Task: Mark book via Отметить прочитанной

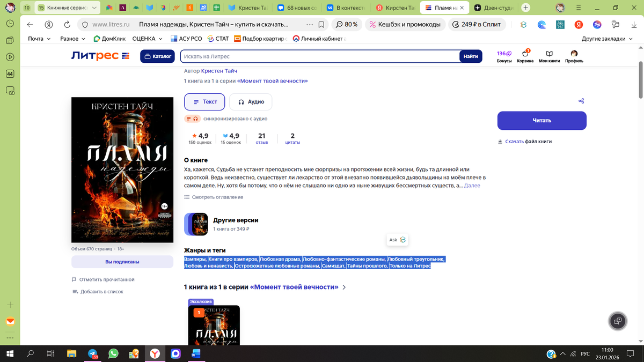Action: (103, 279)
